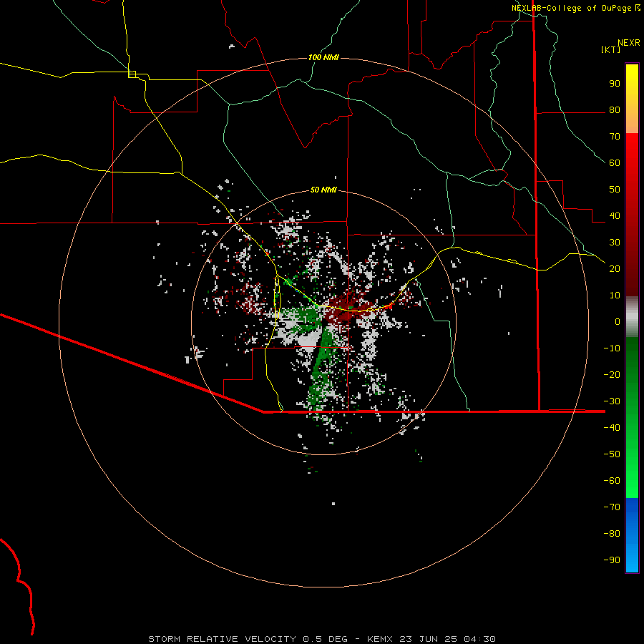This screenshot has width=644, height=644.
Task: Click the "100 NMI" range ring label
Action: (323, 57)
